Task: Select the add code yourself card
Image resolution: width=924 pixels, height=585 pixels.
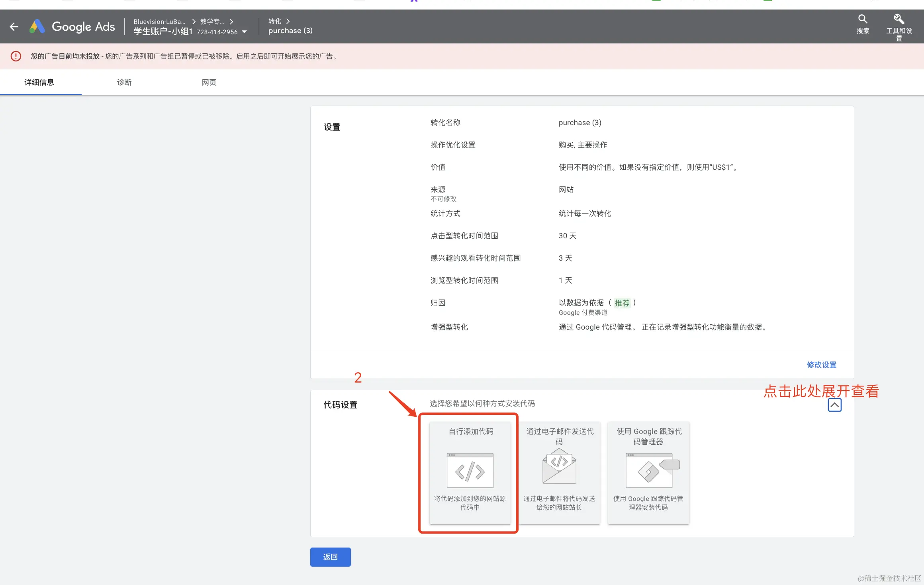Action: pos(470,472)
